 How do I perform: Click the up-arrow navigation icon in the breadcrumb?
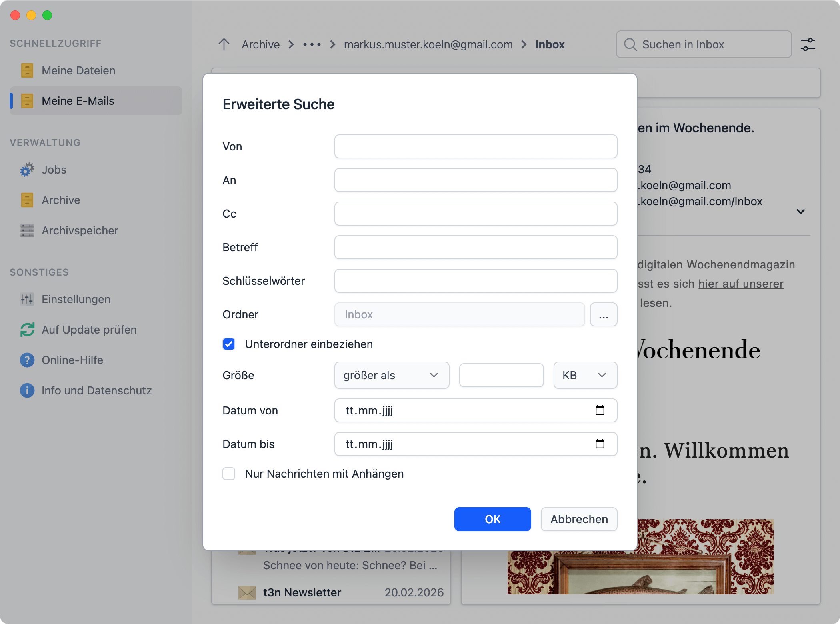[224, 44]
